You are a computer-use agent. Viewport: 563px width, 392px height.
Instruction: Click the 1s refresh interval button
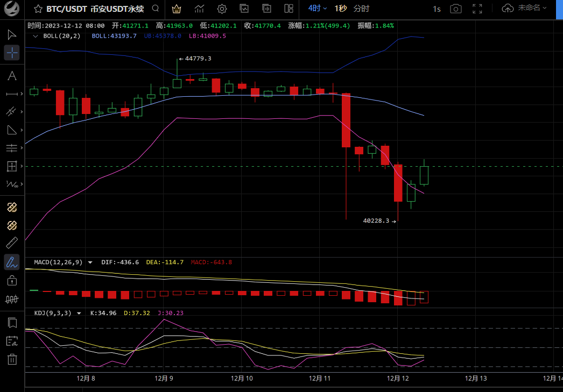pos(437,9)
